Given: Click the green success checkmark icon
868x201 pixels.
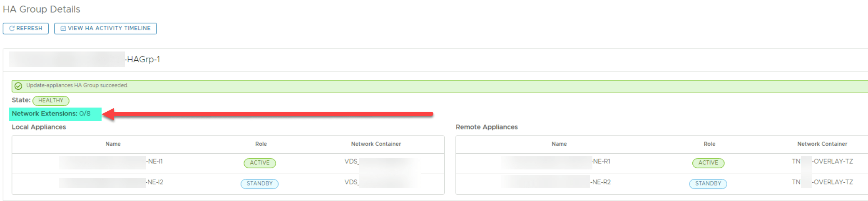Looking at the screenshot, I should (18, 86).
